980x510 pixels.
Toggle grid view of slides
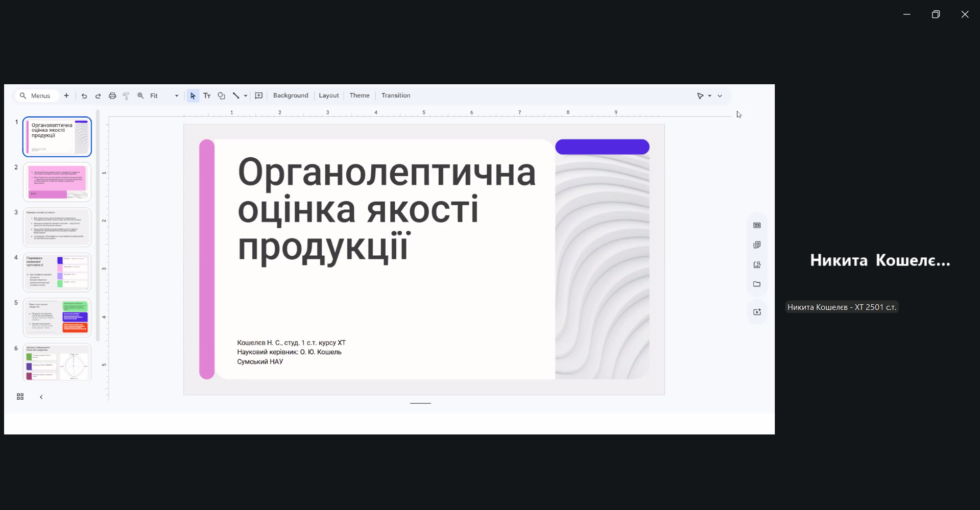coord(20,397)
